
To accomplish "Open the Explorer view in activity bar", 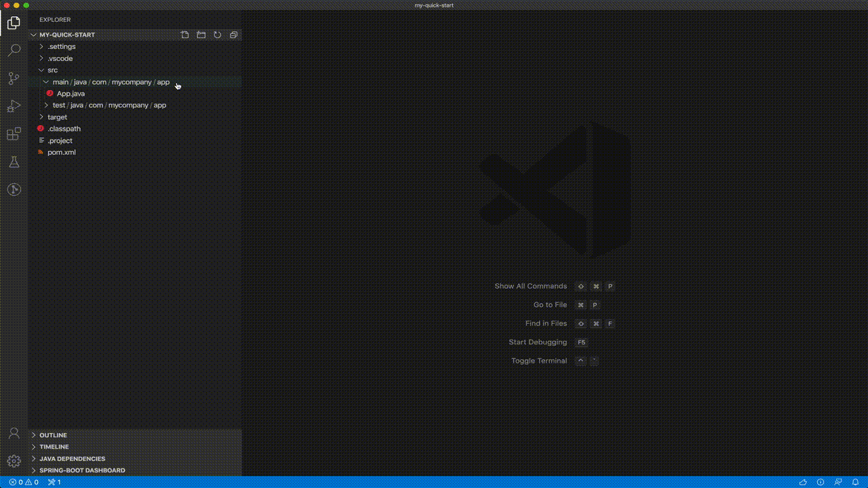I will (x=14, y=23).
